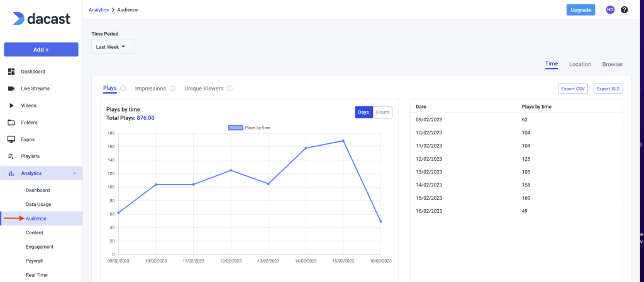
Task: Switch chart view to Hours
Action: 382,112
